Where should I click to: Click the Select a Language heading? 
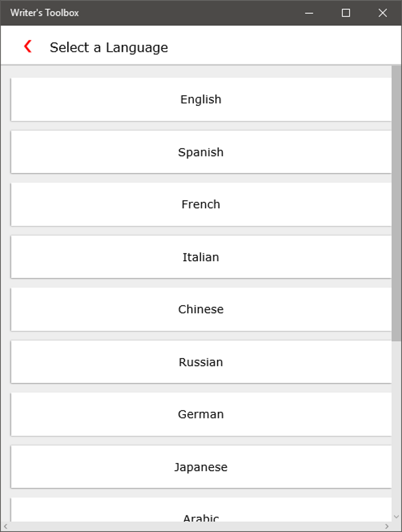(109, 48)
